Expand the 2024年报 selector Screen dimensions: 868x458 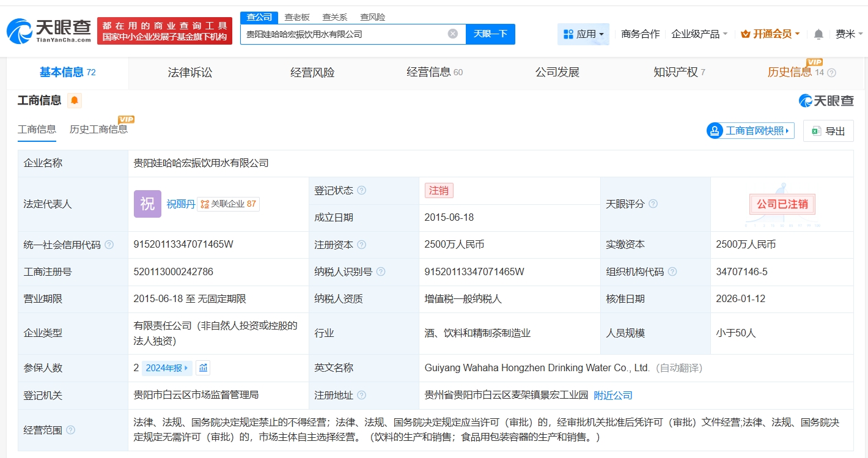coord(167,368)
